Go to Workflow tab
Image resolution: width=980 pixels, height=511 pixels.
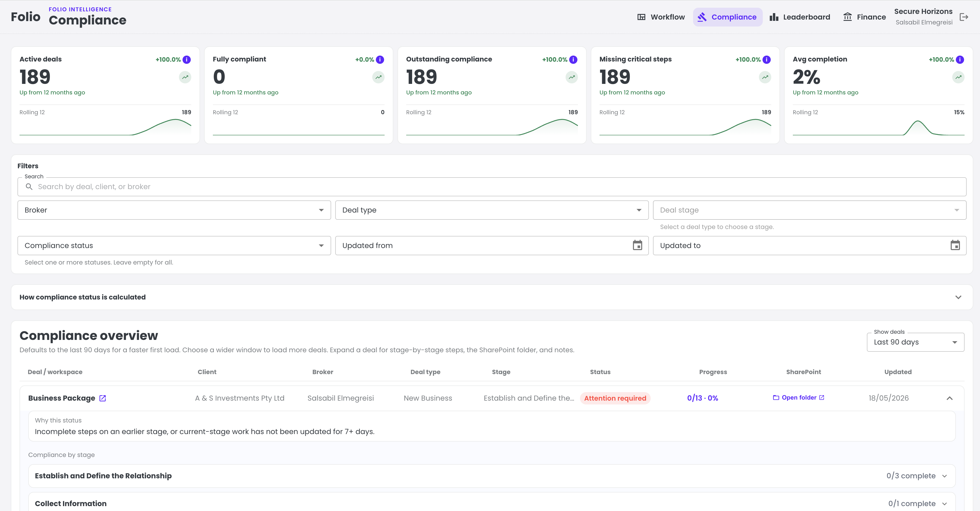(x=661, y=17)
